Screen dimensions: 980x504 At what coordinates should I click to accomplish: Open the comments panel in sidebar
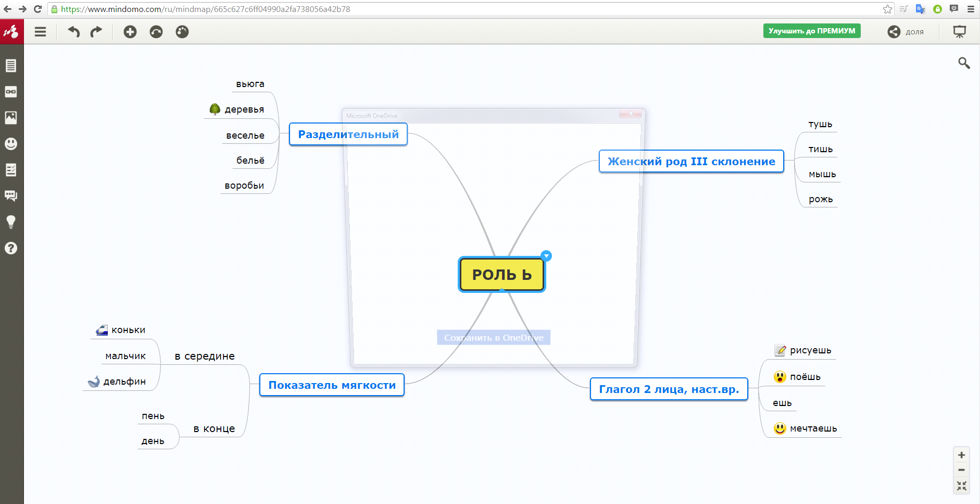[11, 196]
